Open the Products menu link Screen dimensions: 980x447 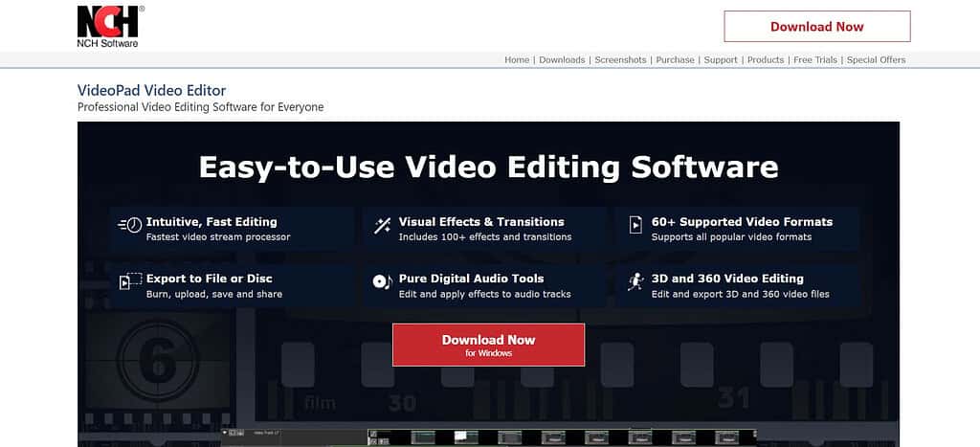(x=766, y=60)
